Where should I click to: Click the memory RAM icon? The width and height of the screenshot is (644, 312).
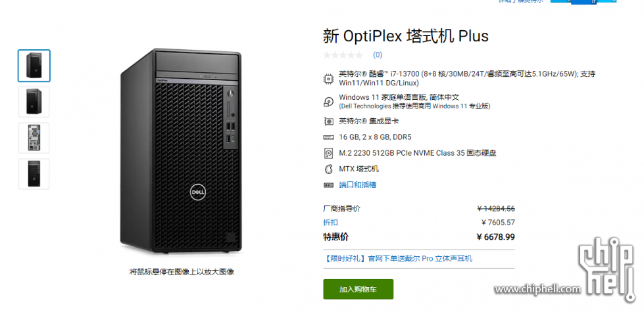coord(328,137)
